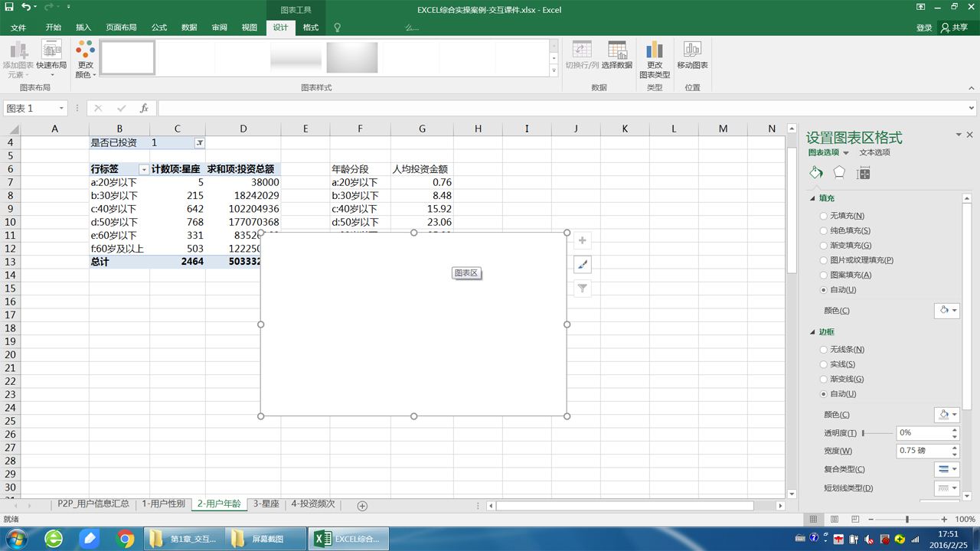This screenshot has height=551, width=980.
Task: Select the 纯色填充(S) solid fill option
Action: pos(844,230)
